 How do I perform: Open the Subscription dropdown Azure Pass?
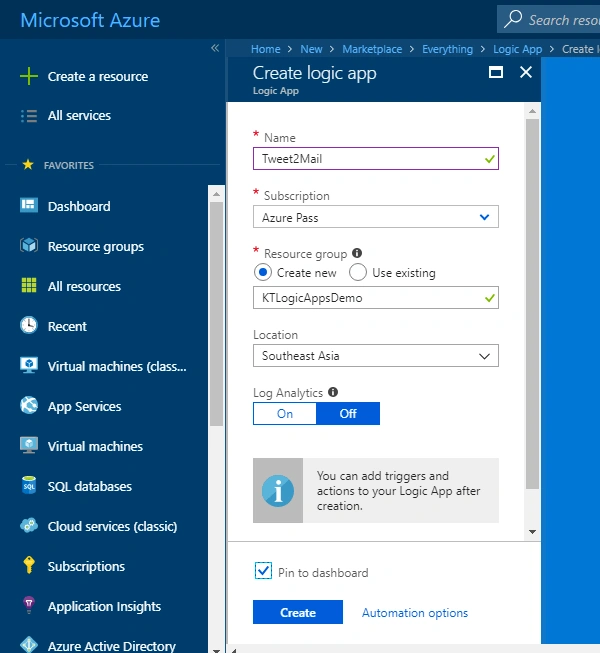pos(376,217)
